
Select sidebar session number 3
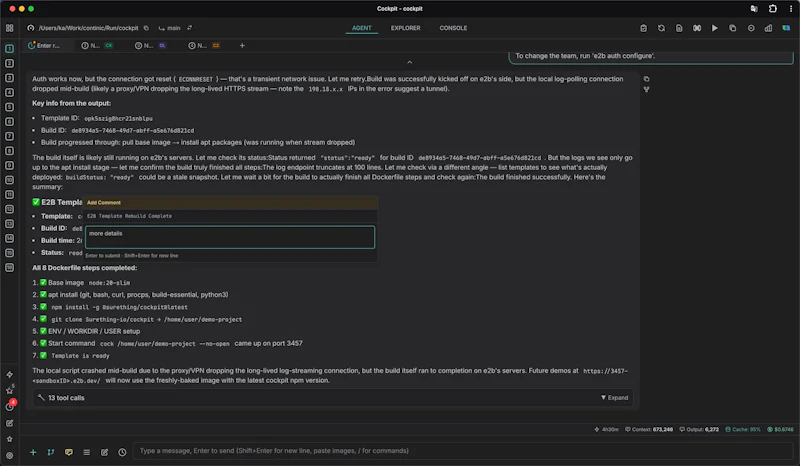point(10,78)
